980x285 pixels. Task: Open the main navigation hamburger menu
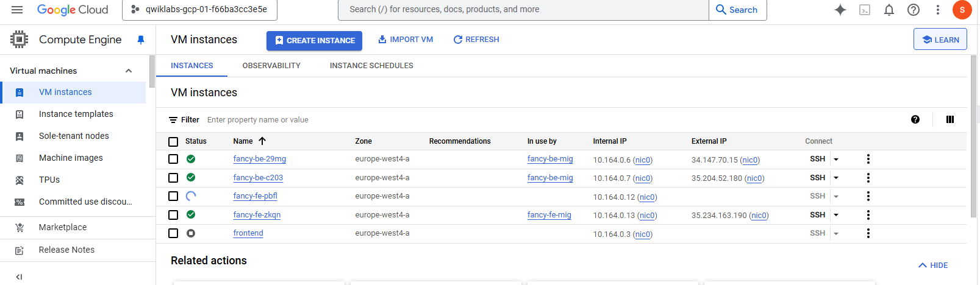click(17, 10)
